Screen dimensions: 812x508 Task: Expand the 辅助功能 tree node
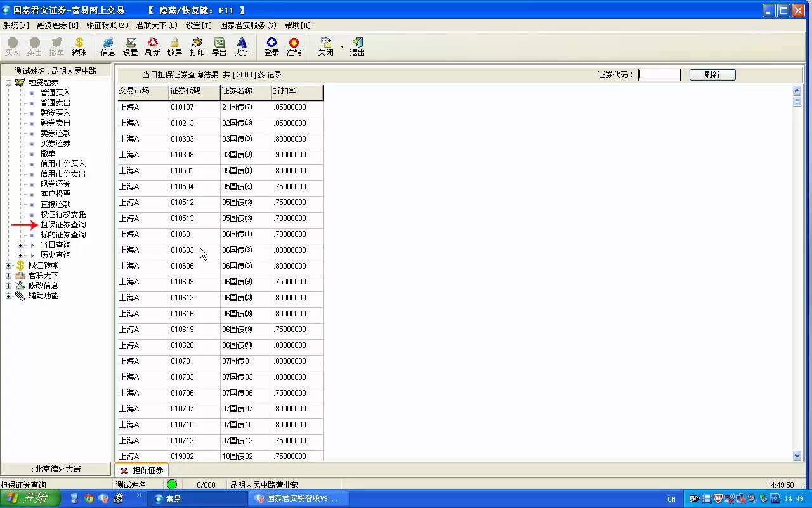tap(9, 296)
